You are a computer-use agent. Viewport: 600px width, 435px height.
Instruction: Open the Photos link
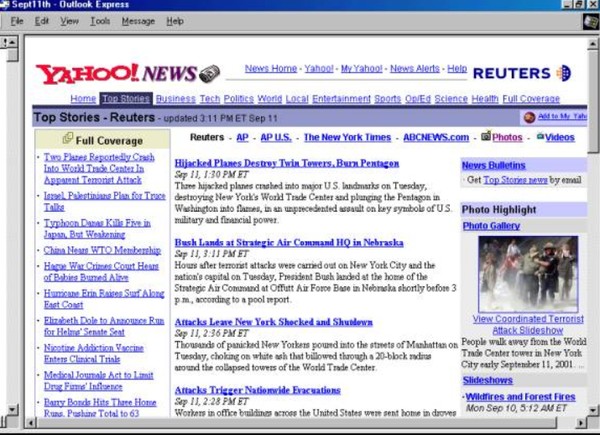tap(507, 137)
